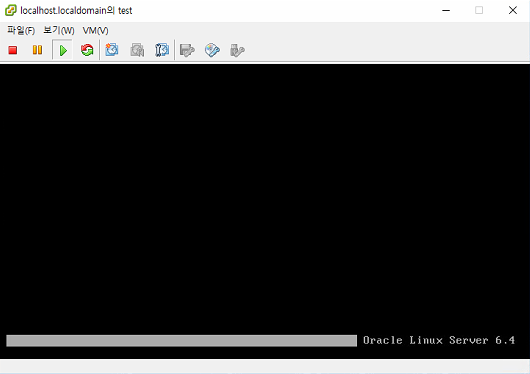Revert to the current snapshot icon
This screenshot has width=530, height=374.
point(137,50)
